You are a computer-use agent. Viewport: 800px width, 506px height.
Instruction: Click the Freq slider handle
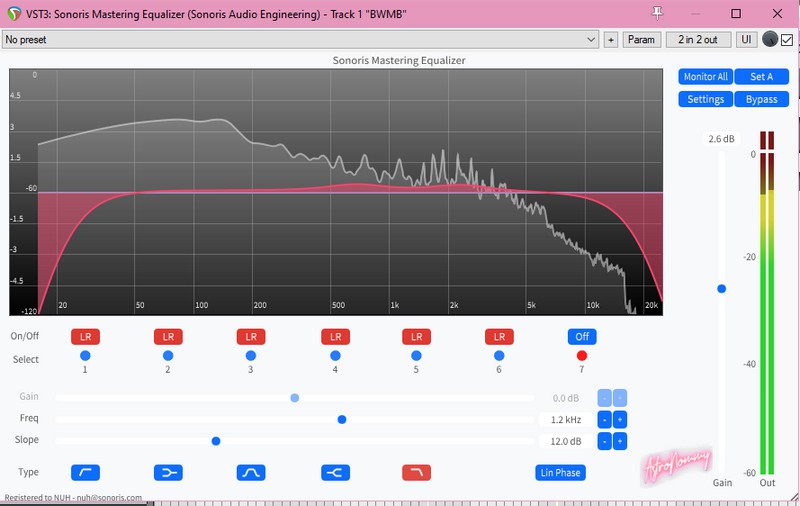coord(342,419)
